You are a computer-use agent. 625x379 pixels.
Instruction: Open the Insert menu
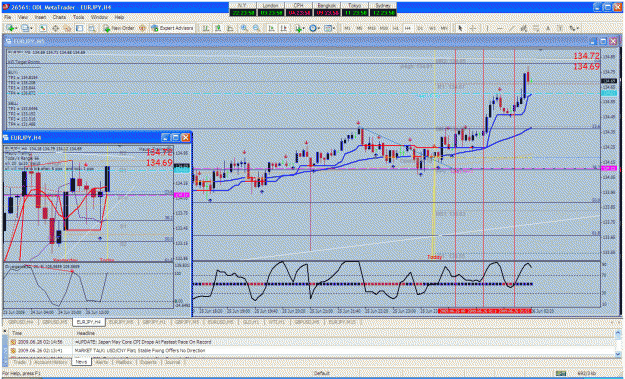point(40,18)
